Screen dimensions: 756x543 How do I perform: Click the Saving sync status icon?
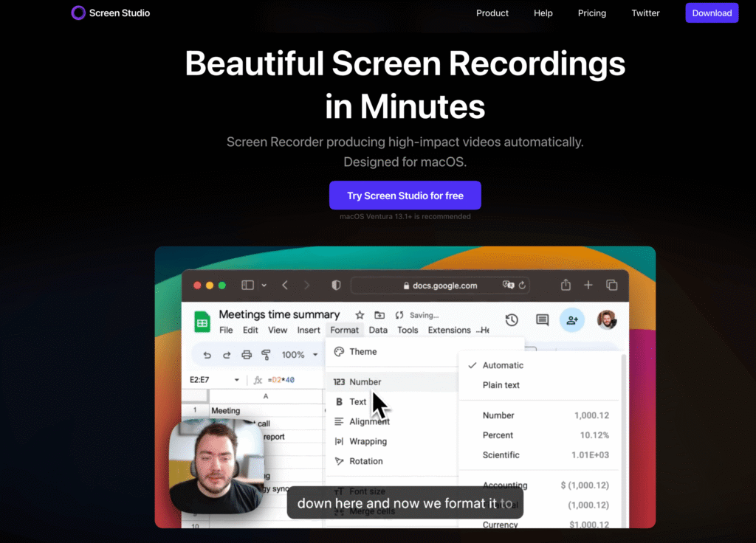click(x=399, y=315)
